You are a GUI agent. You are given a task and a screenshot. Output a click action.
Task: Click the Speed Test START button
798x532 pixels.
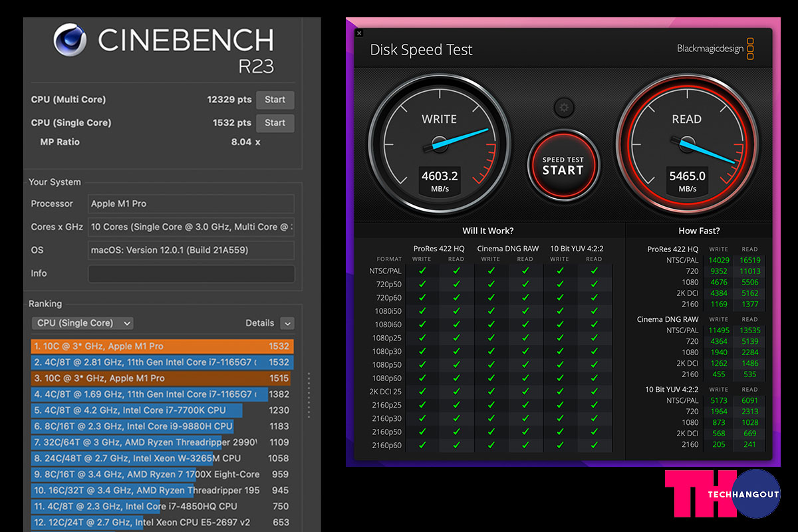click(x=563, y=164)
